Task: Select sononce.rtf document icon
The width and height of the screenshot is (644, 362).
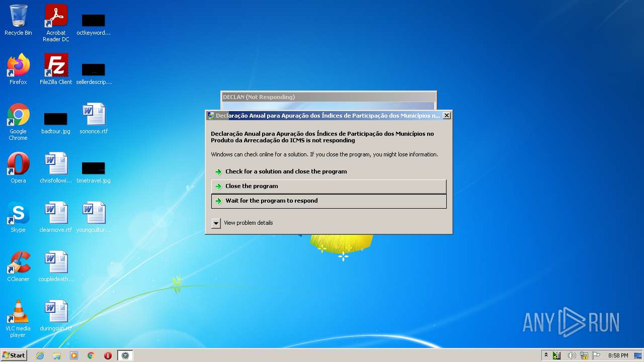Action: (94, 119)
